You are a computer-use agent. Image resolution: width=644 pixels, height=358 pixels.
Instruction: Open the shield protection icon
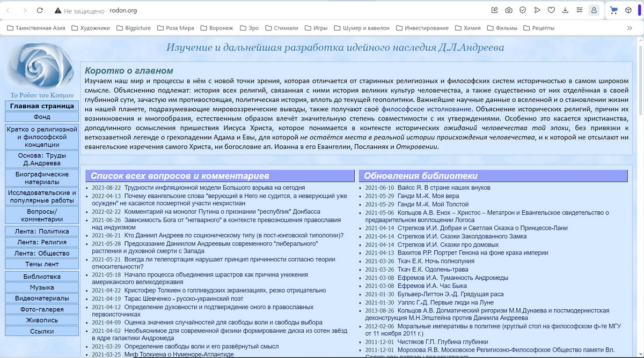coord(522,10)
